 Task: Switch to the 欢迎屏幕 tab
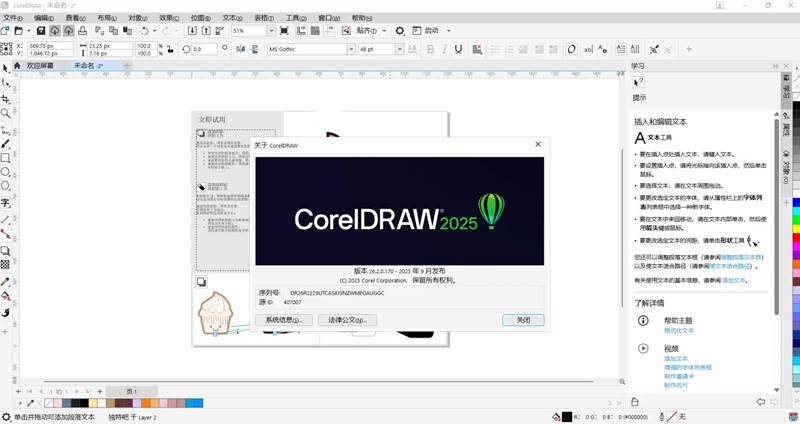tap(40, 65)
